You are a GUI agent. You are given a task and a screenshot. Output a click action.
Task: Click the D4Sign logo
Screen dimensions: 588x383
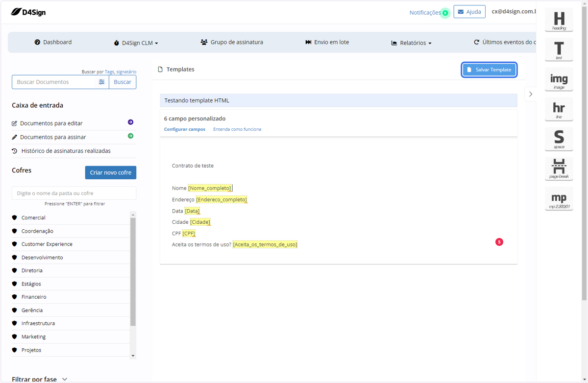click(x=28, y=12)
